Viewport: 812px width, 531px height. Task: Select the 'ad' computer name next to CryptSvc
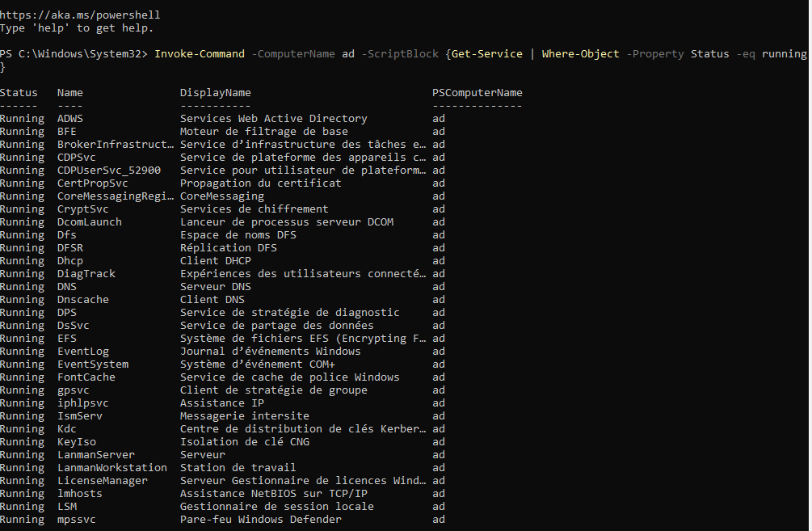coord(438,209)
